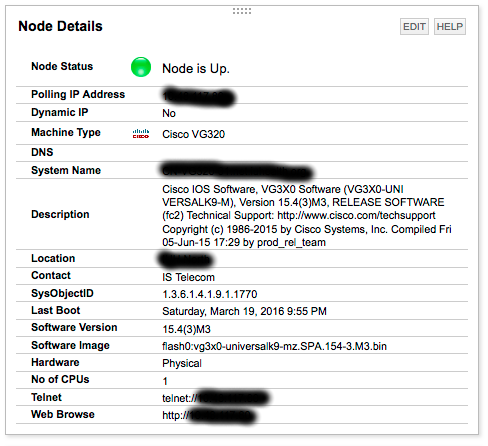
Task: Select the SysObjectID value 1.3.6.1.4.1.9.1.1770
Action: click(x=210, y=294)
